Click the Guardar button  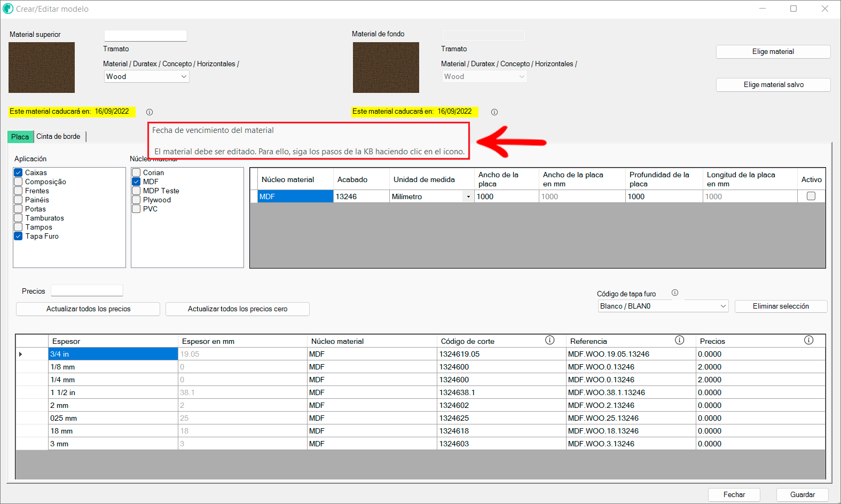802,494
